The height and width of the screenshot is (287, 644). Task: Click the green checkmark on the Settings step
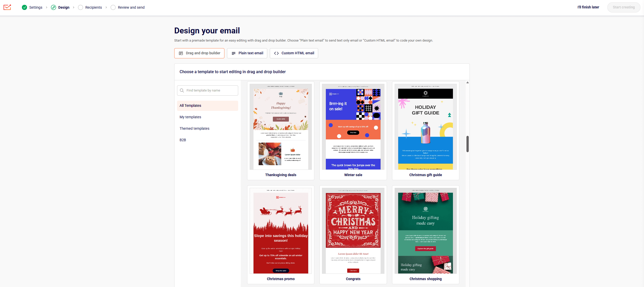point(24,7)
